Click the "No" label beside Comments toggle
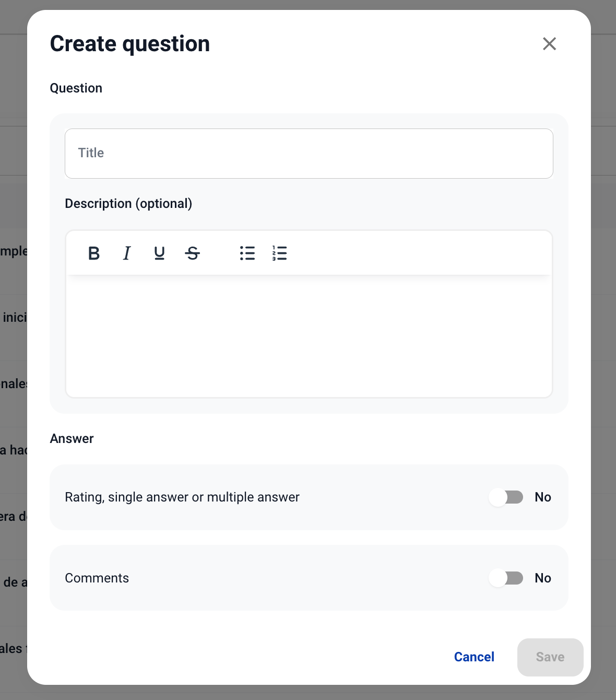Image resolution: width=616 pixels, height=700 pixels. [x=543, y=578]
